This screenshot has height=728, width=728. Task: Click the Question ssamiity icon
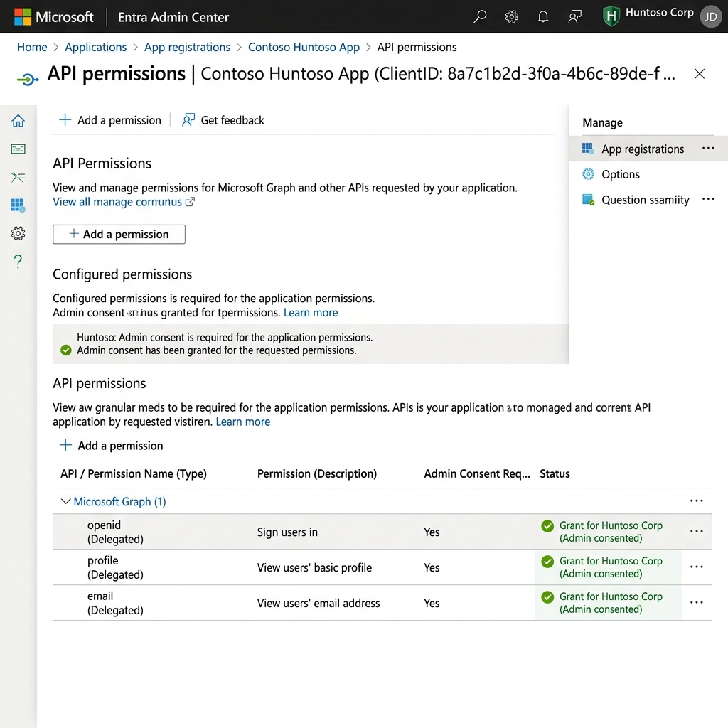pos(588,200)
